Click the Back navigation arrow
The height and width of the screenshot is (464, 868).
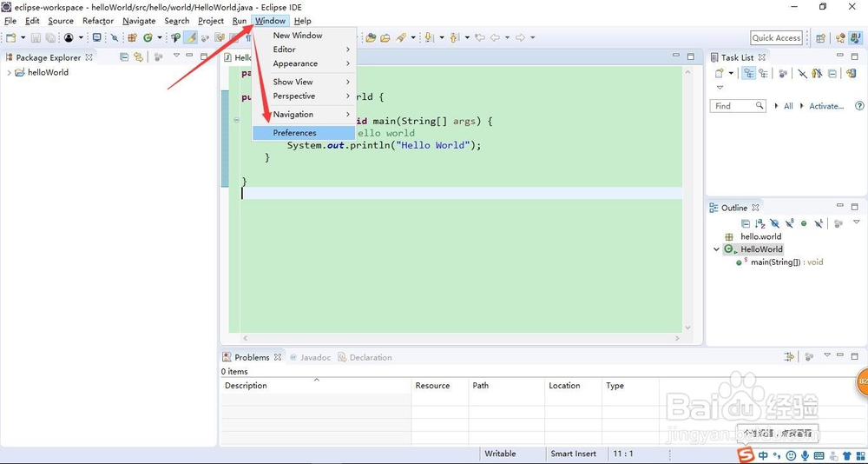click(495, 37)
